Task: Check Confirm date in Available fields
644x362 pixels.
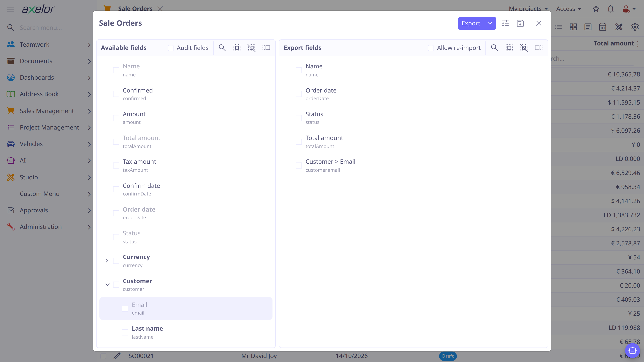Action: click(116, 189)
